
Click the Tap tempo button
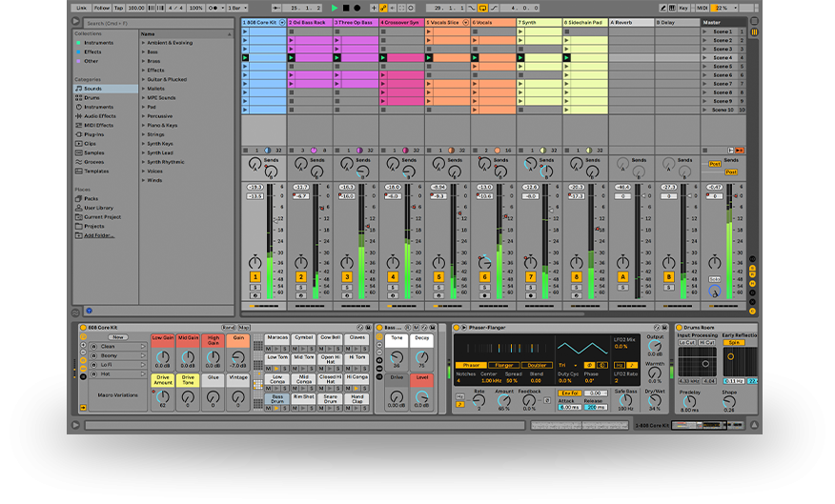tap(119, 8)
